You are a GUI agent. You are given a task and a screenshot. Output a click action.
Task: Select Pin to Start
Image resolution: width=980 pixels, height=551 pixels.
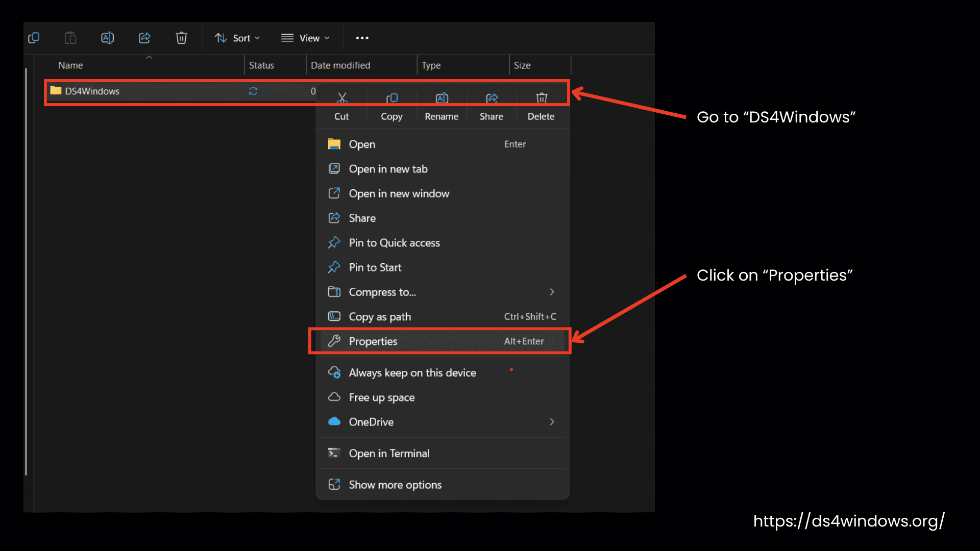tap(443, 267)
